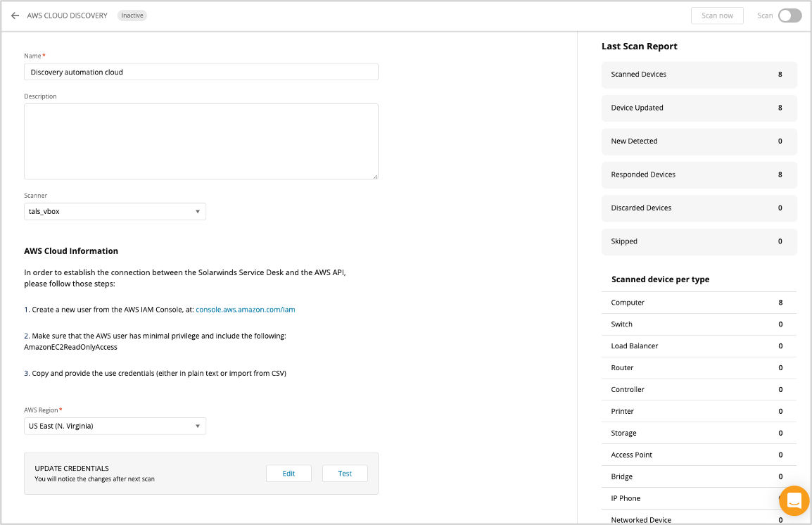The height and width of the screenshot is (525, 812).
Task: Toggle the Scan switch on
Action: coord(789,15)
